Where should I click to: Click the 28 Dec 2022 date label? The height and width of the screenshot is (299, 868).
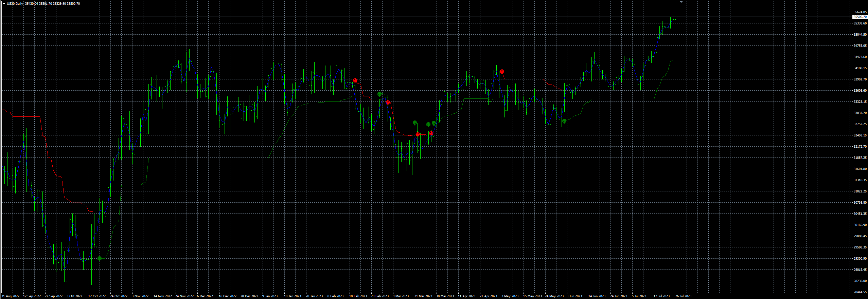coord(249,296)
